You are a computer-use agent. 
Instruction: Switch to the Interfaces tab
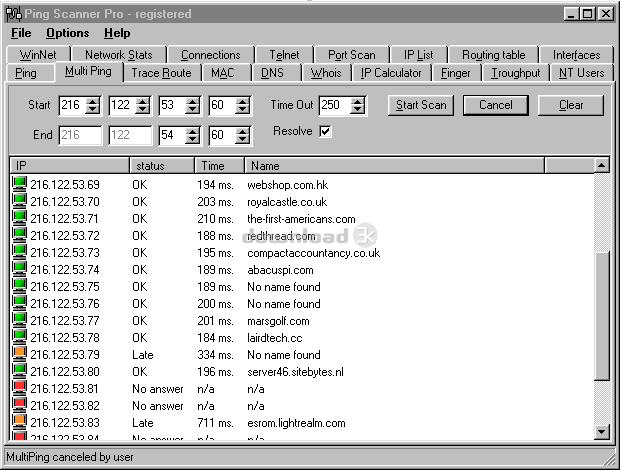point(577,55)
